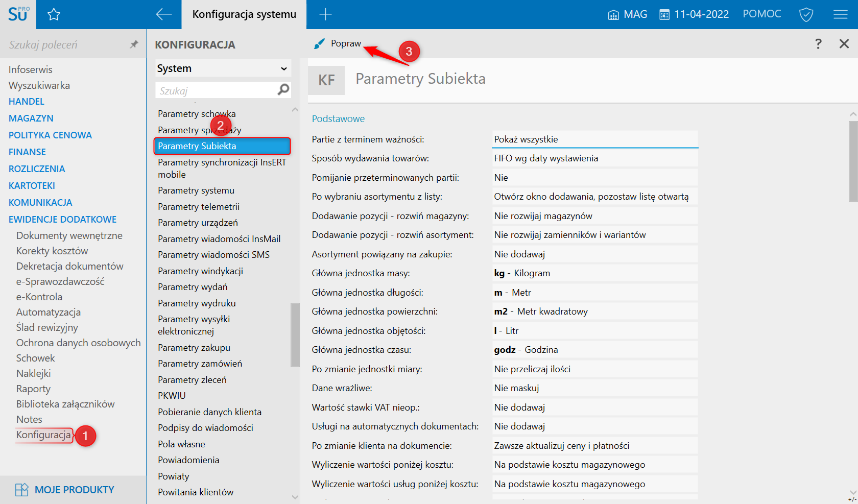Click the MOJE PRODUKTY icon
The image size is (858, 504).
tap(21, 490)
